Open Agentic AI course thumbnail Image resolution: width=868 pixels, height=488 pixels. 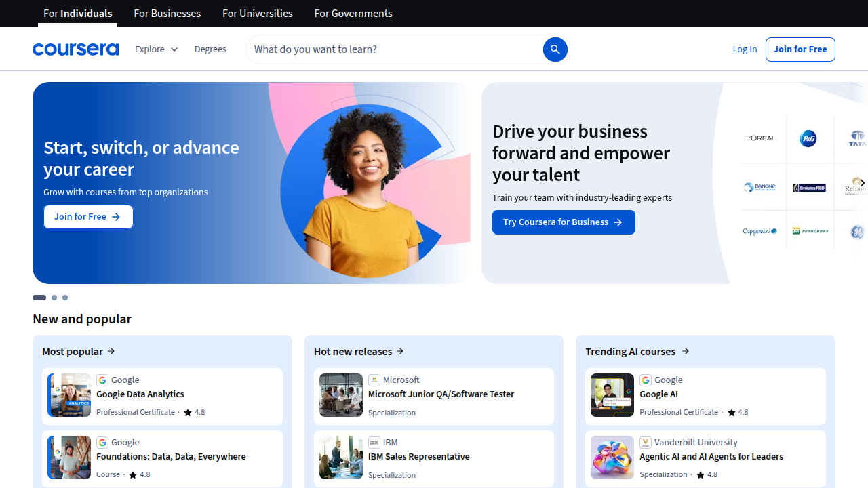(x=612, y=457)
